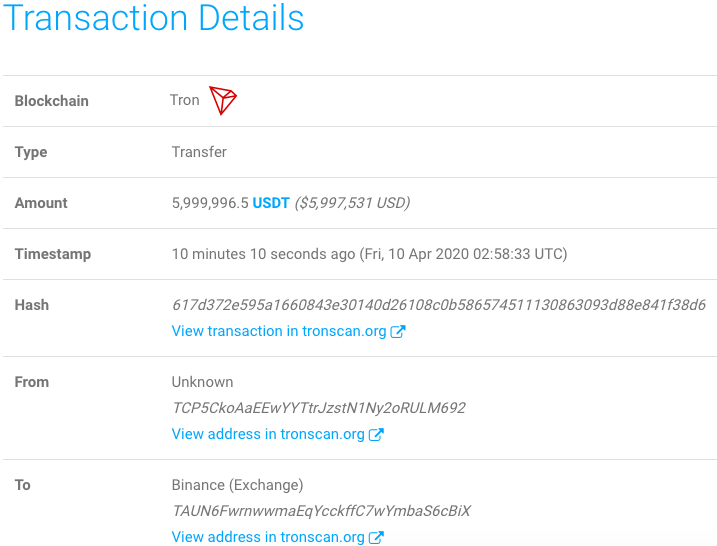Click the amount value 5,999,996.5
Screen dimensions: 717x546
point(210,203)
